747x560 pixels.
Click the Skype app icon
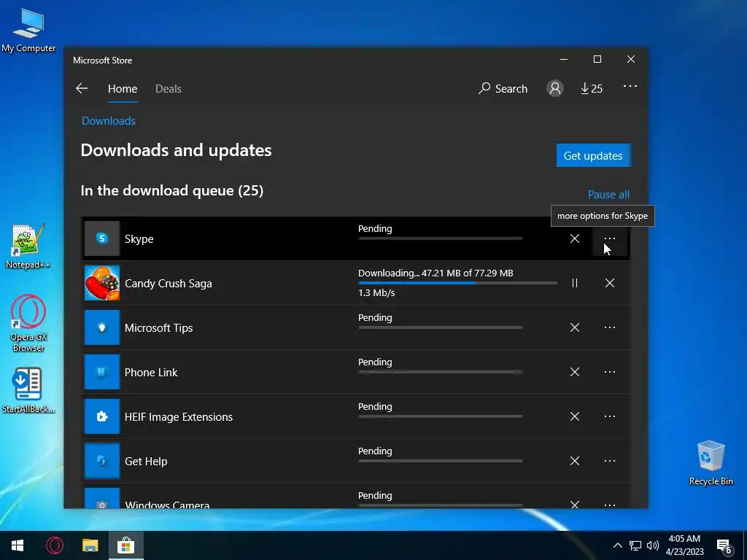tap(102, 238)
